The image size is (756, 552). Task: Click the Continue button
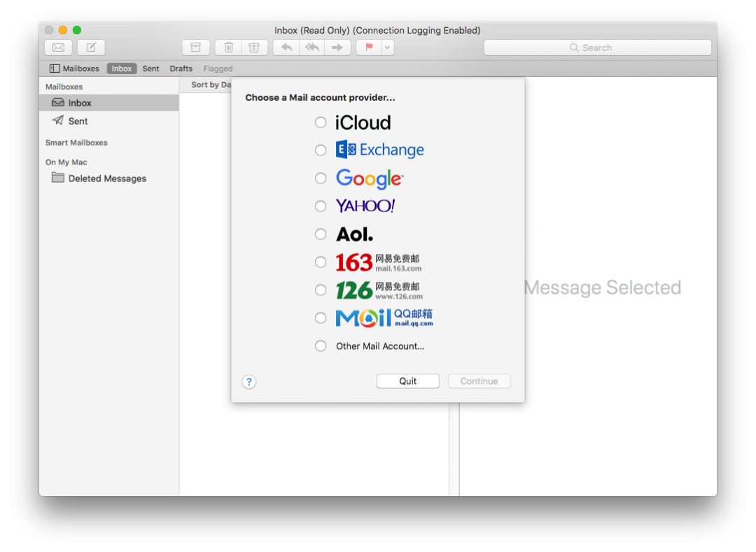[479, 381]
